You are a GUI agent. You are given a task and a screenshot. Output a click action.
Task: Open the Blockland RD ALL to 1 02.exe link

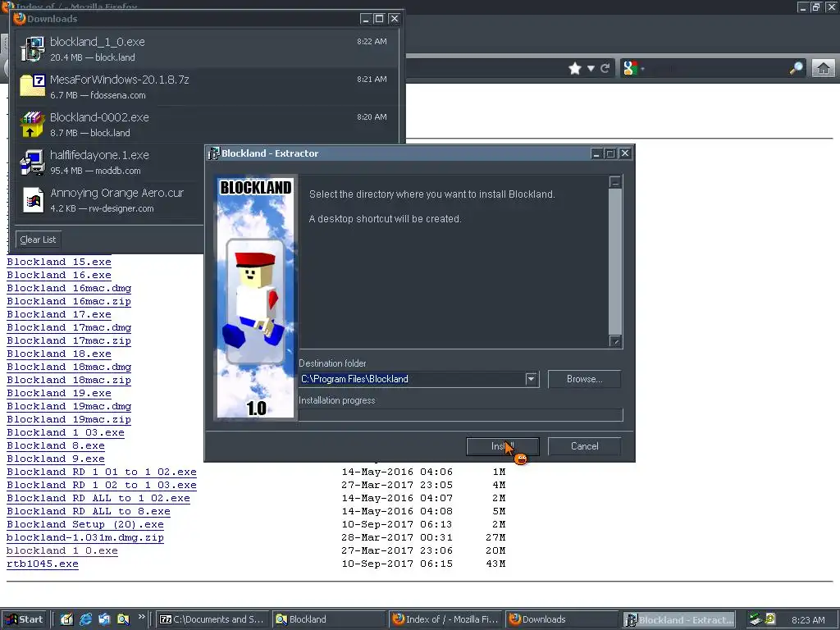(98, 498)
